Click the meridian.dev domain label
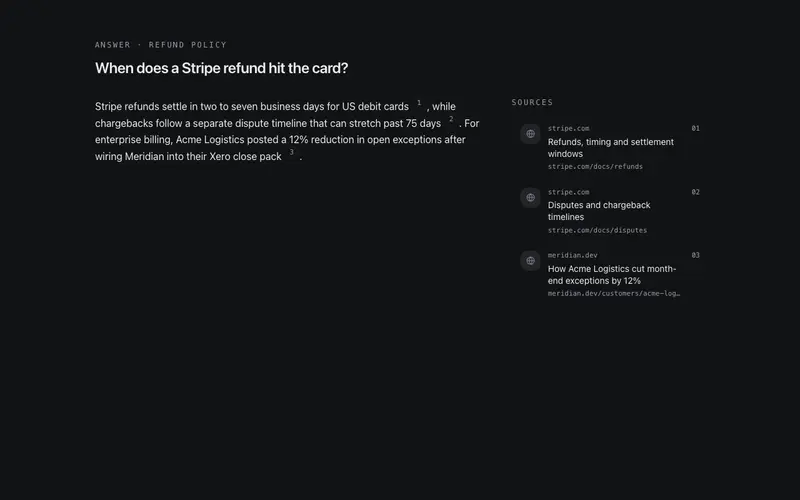 [x=572, y=255]
